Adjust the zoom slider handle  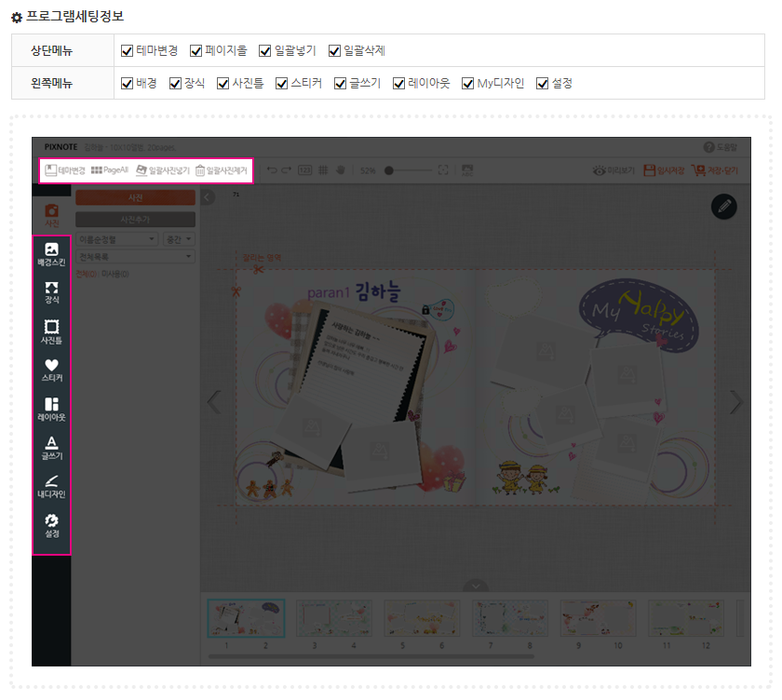(x=389, y=170)
